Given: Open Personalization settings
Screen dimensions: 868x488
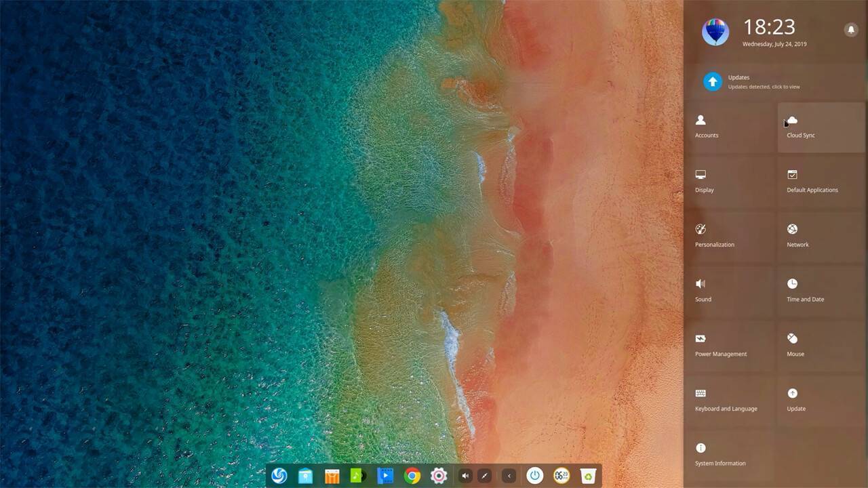Looking at the screenshot, I should tap(729, 237).
